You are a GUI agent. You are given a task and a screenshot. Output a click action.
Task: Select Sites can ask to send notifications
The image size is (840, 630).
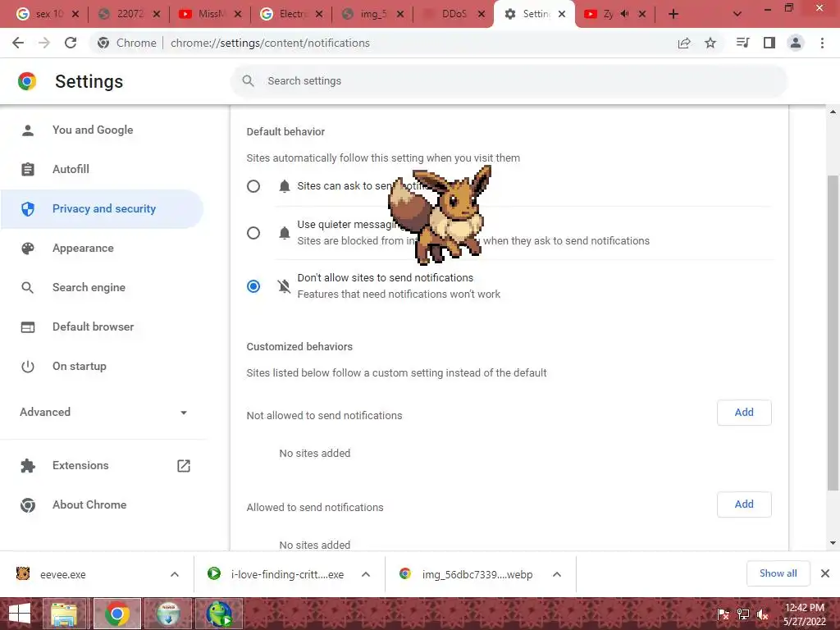pyautogui.click(x=253, y=186)
